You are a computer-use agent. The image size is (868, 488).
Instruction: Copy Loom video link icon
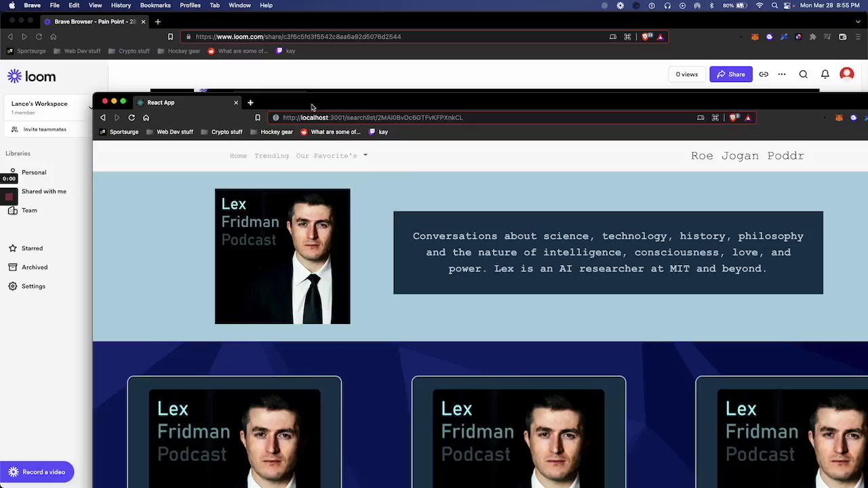[x=764, y=75]
